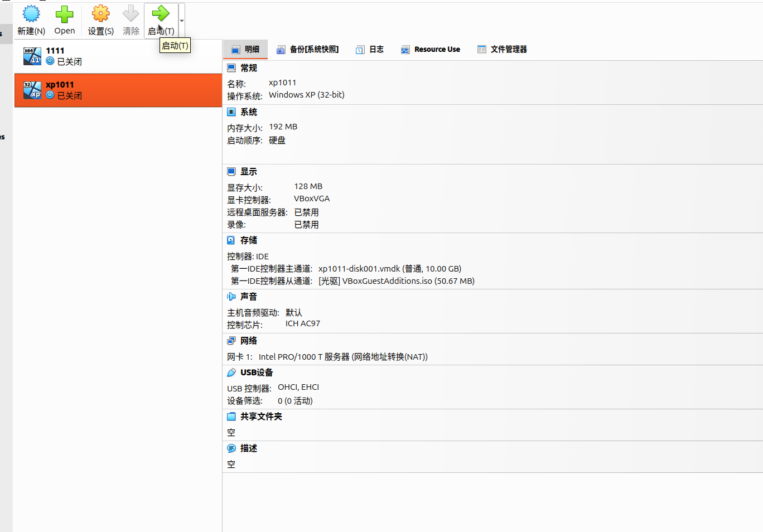The height and width of the screenshot is (532, 763).
Task: Click the OHCI, EHCI USB controller value
Action: pyautogui.click(x=298, y=387)
